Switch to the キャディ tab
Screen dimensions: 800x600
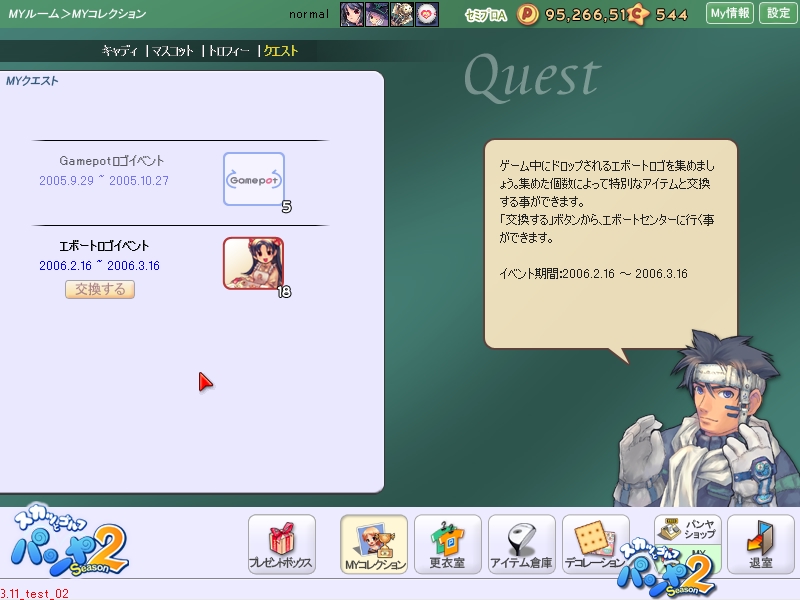(119, 50)
